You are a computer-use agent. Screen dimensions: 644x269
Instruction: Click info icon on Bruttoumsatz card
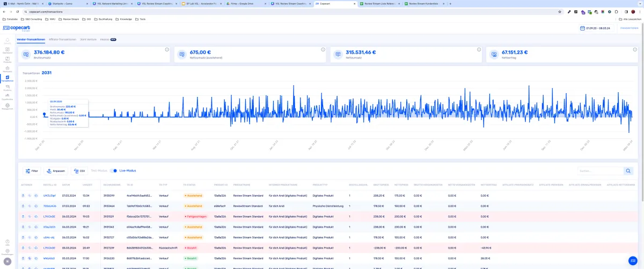coord(167,49)
